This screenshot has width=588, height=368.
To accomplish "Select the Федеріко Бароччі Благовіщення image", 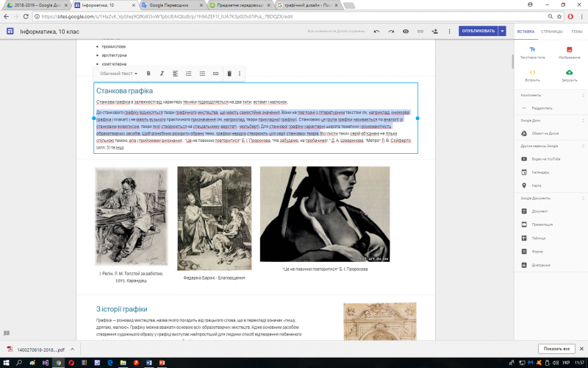I will [214, 218].
